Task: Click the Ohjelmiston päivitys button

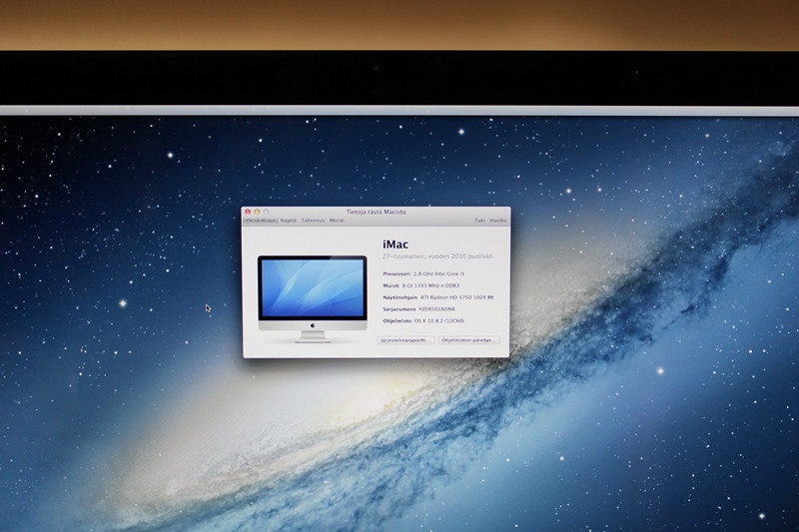Action: [x=468, y=340]
